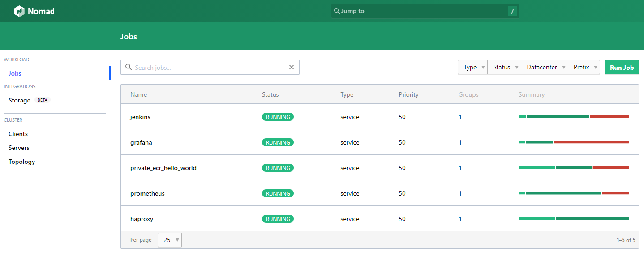Image resolution: width=644 pixels, height=264 pixels.
Task: Open Storage in the sidebar
Action: click(x=19, y=100)
